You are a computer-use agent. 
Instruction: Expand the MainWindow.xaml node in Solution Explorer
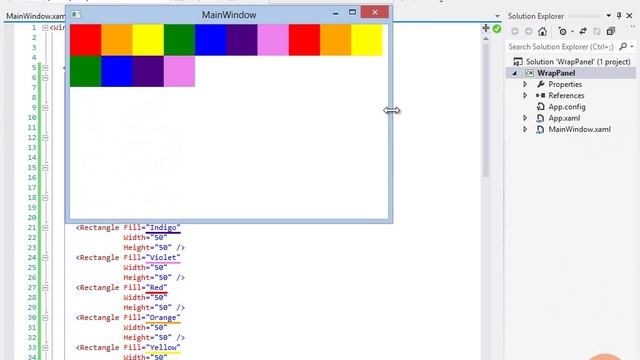coord(525,129)
